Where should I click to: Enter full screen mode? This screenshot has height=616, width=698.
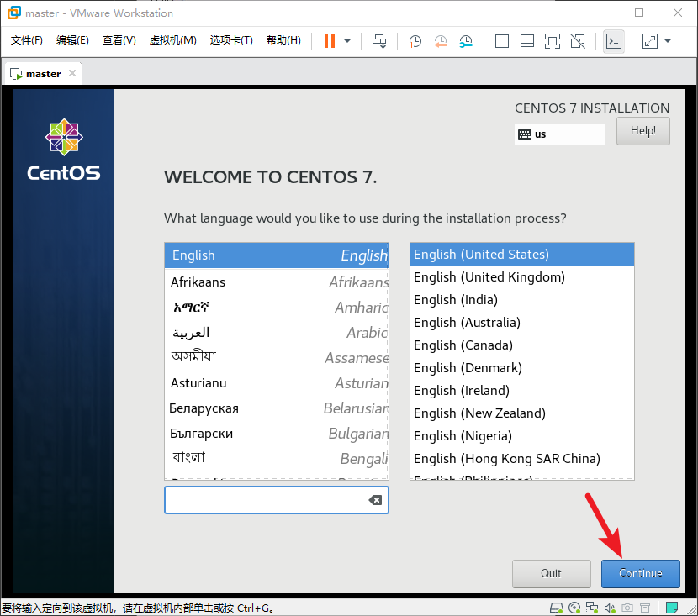pyautogui.click(x=553, y=41)
